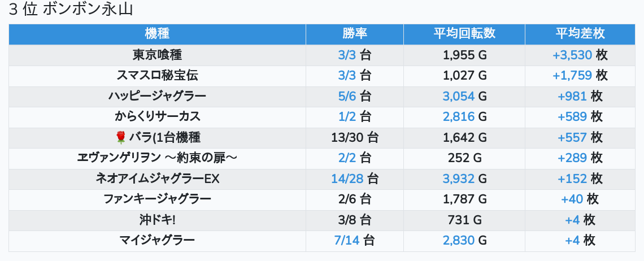Click the +557 value in the バラ row
The image size is (644, 261).
click(x=572, y=137)
